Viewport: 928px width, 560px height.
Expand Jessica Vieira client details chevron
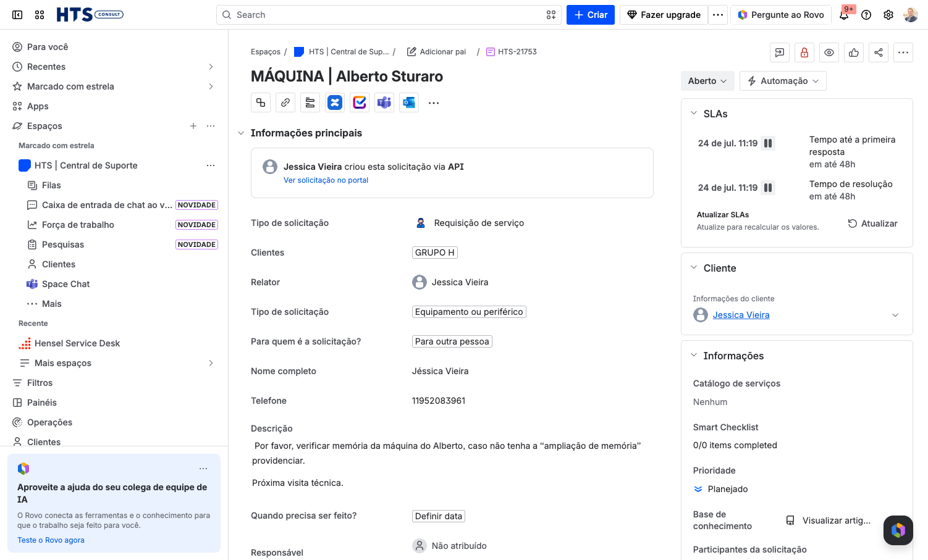895,316
